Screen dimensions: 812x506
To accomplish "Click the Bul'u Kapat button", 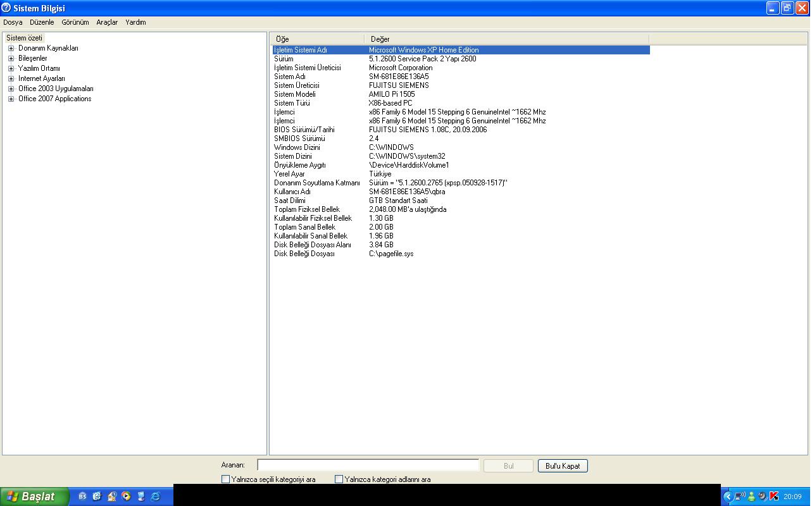I will (563, 466).
